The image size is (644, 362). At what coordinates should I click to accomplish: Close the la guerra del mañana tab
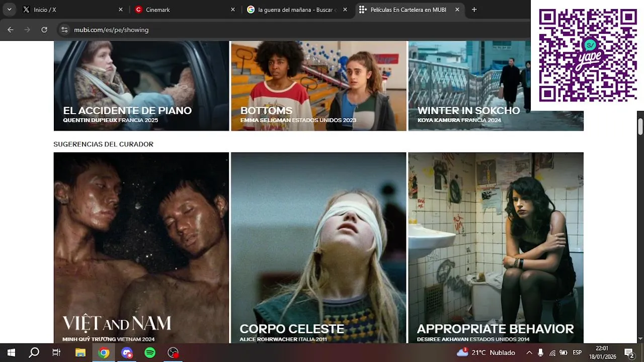(345, 10)
